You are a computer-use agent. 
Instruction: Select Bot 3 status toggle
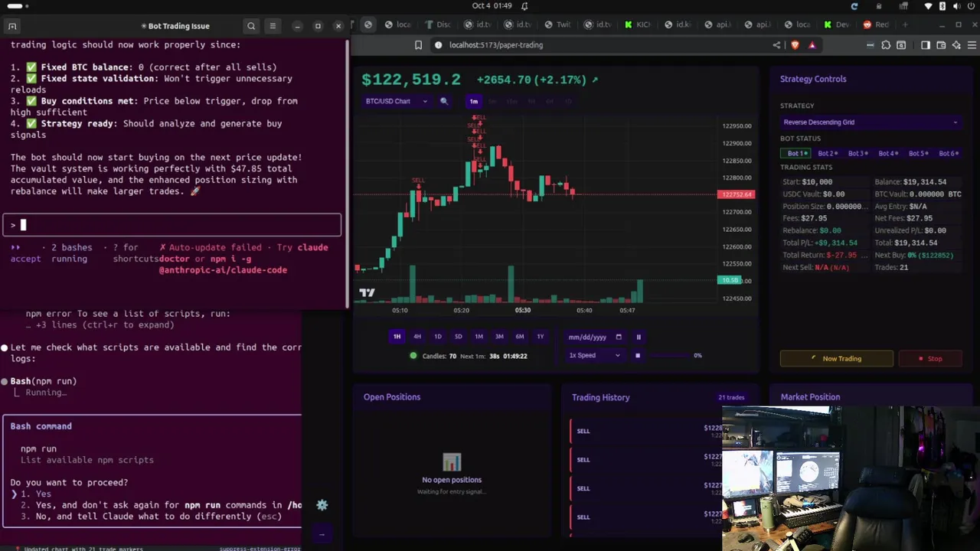tap(857, 154)
